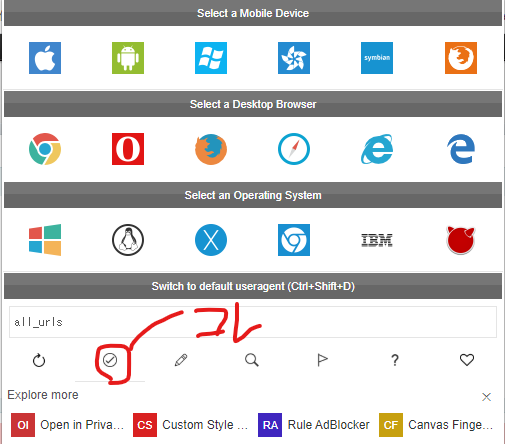The height and width of the screenshot is (444, 505).
Task: Choose the IBM operating system icon
Action: coord(377,240)
